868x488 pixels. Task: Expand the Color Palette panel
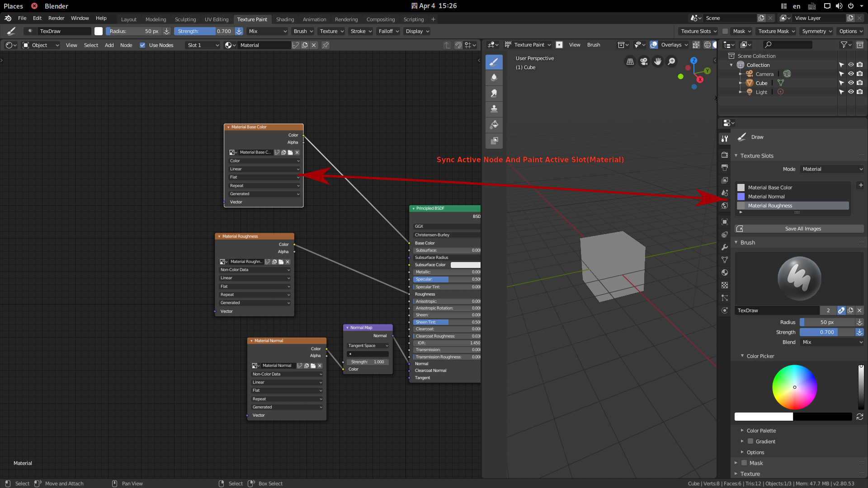click(761, 431)
